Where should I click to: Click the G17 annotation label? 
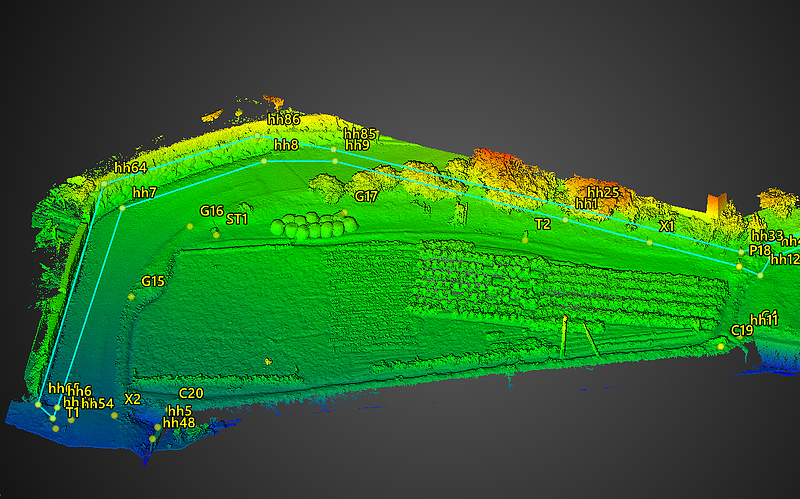[366, 197]
